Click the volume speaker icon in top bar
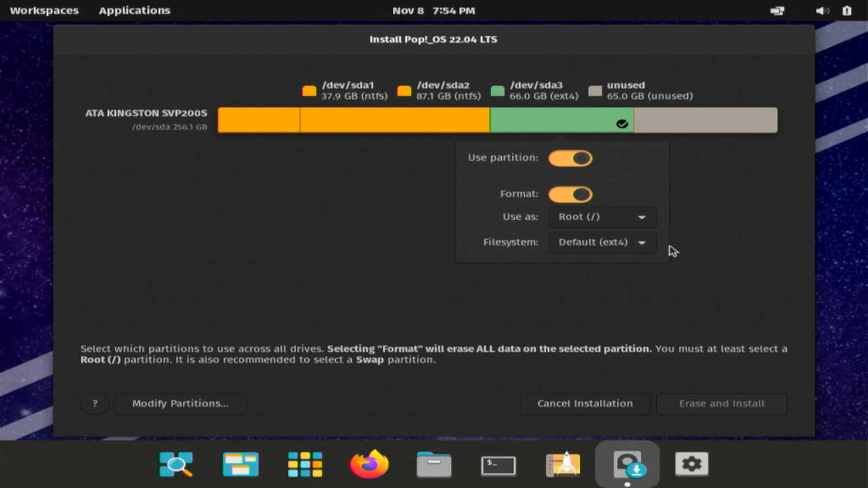 822,11
